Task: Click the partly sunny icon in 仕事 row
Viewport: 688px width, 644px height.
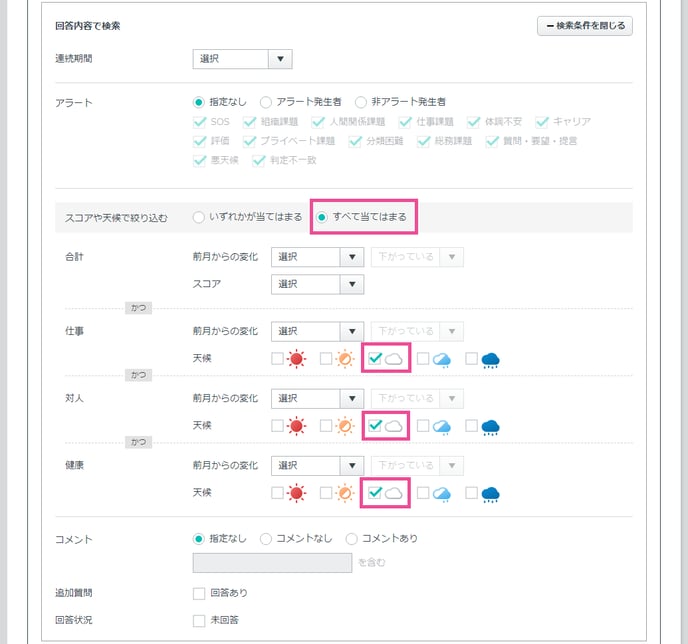Action: 345,359
